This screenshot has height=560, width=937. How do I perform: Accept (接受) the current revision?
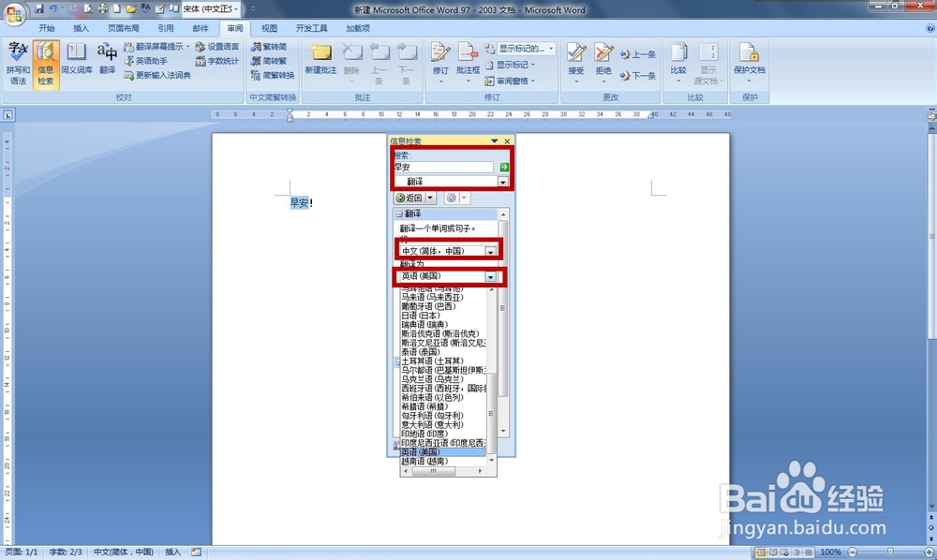[575, 58]
